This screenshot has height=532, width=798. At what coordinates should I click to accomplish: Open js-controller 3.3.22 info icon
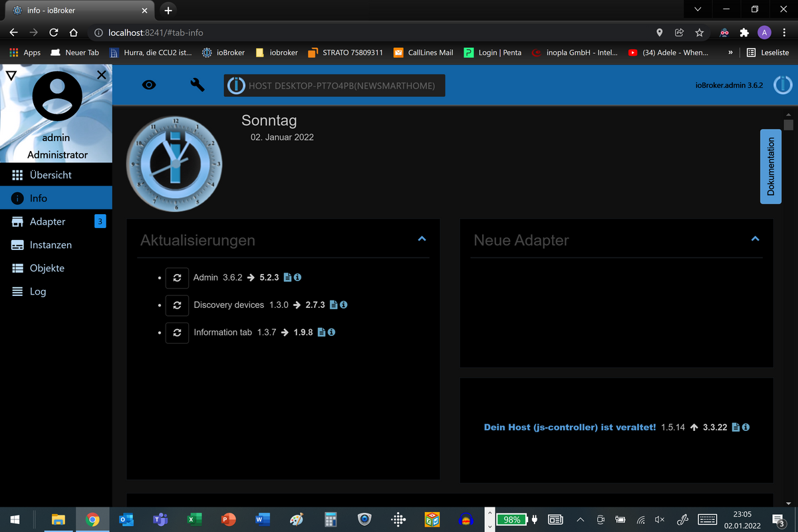tap(745, 427)
